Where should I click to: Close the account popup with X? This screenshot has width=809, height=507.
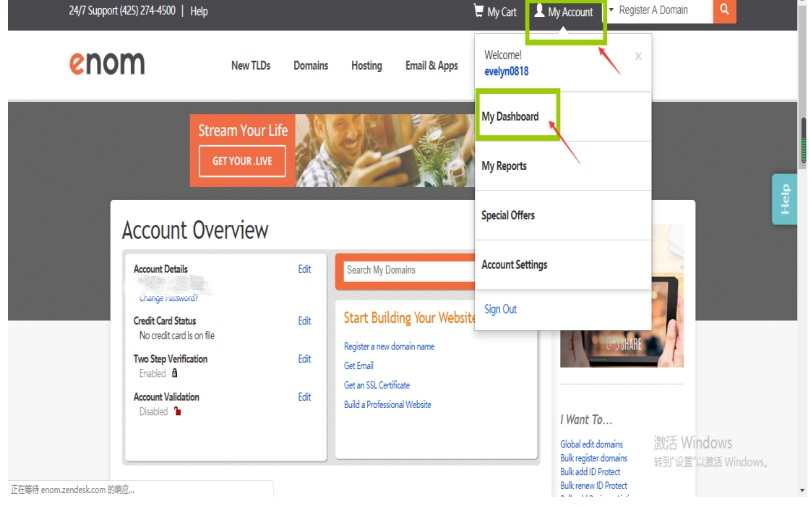point(639,57)
